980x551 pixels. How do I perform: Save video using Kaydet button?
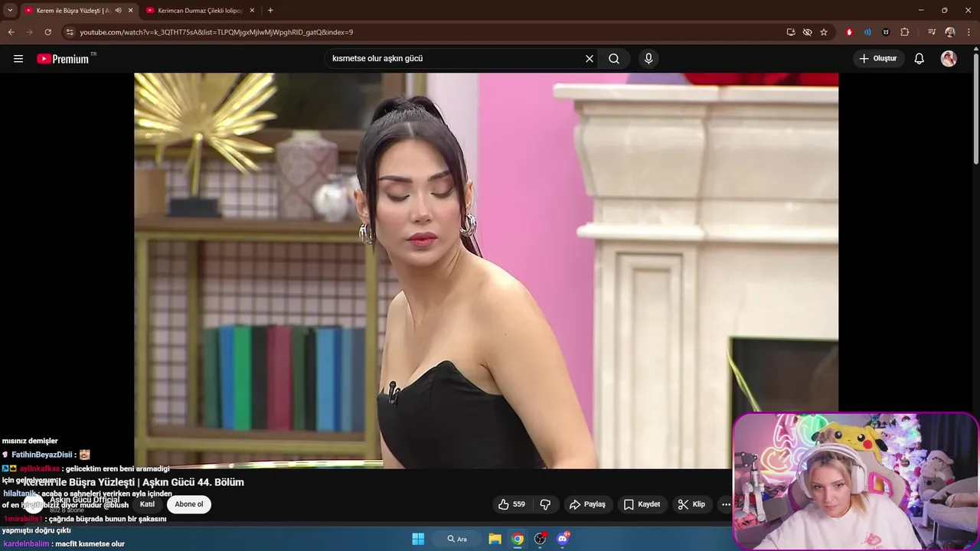(642, 504)
